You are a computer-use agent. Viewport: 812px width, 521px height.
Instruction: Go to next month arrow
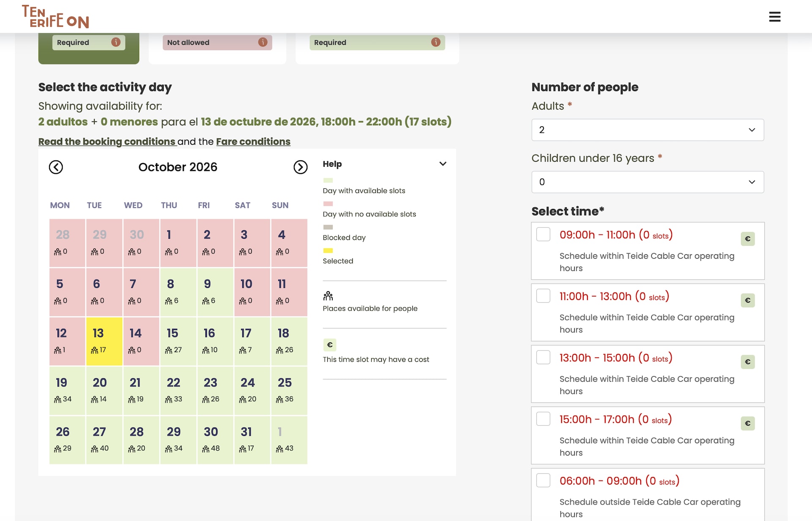tap(300, 167)
